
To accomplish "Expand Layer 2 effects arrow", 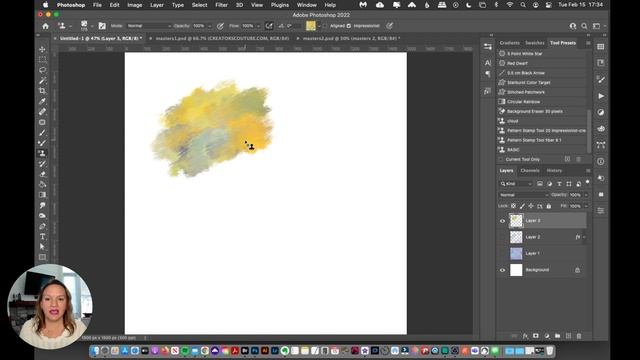I will coord(584,237).
